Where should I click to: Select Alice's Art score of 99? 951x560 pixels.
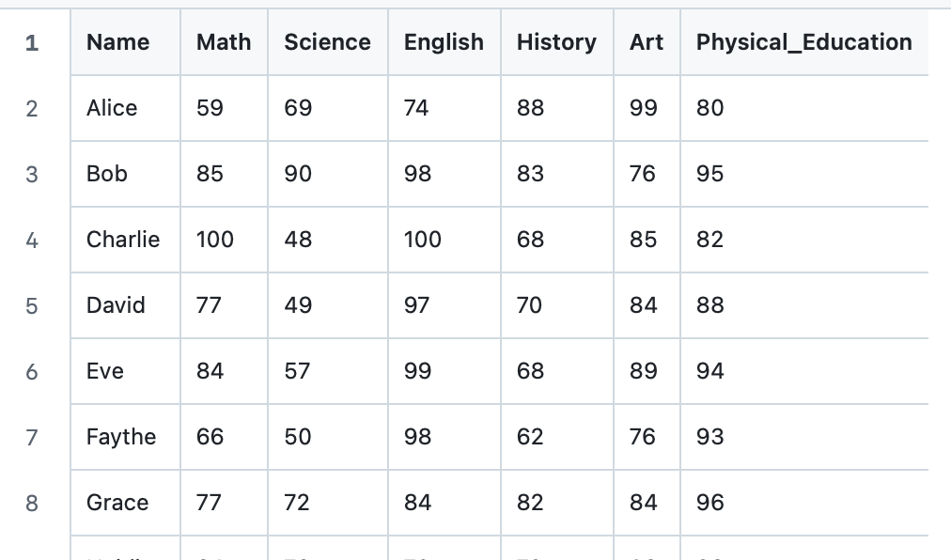[x=644, y=108]
